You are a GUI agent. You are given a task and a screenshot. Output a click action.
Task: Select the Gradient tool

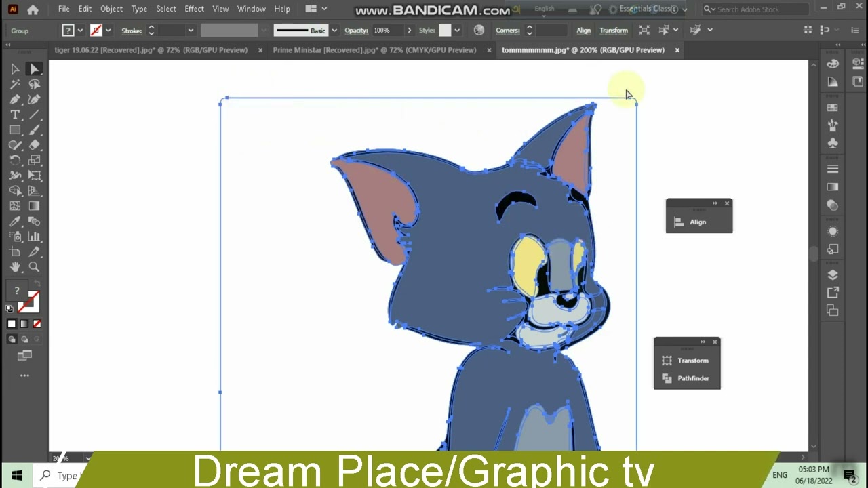(x=34, y=206)
